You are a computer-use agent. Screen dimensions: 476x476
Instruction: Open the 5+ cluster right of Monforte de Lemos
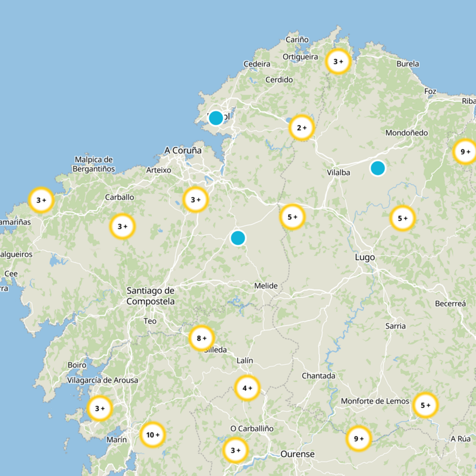425,405
